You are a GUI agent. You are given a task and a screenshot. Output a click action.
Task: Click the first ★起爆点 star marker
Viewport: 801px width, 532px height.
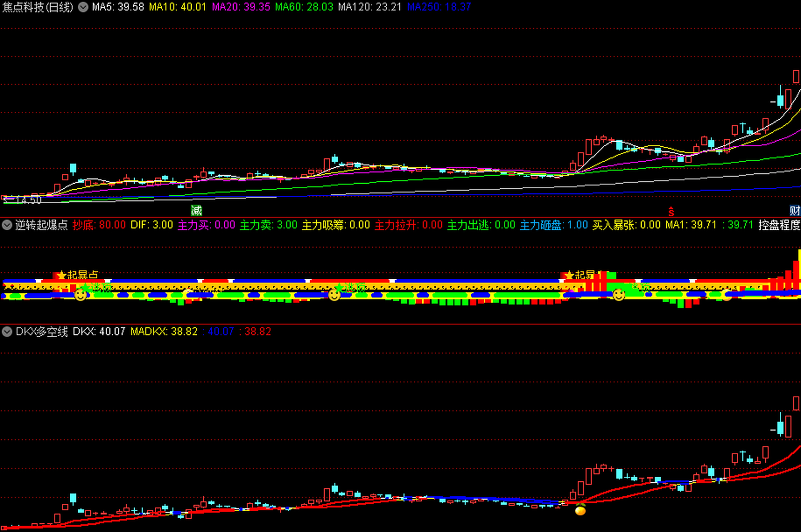point(62,275)
